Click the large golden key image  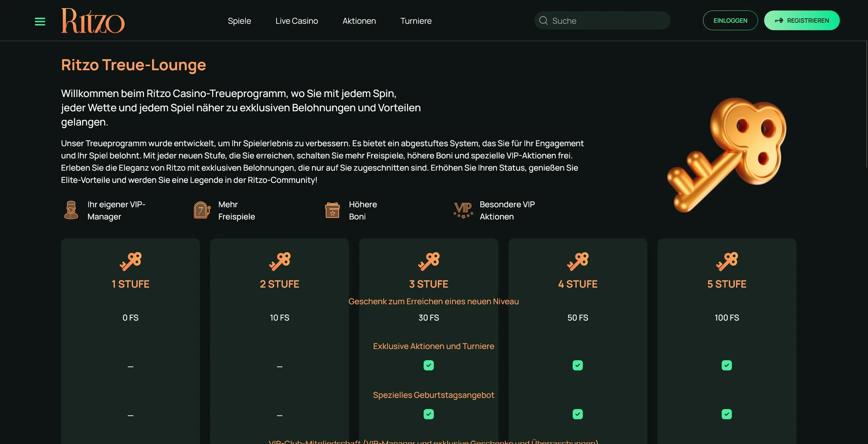(727, 155)
